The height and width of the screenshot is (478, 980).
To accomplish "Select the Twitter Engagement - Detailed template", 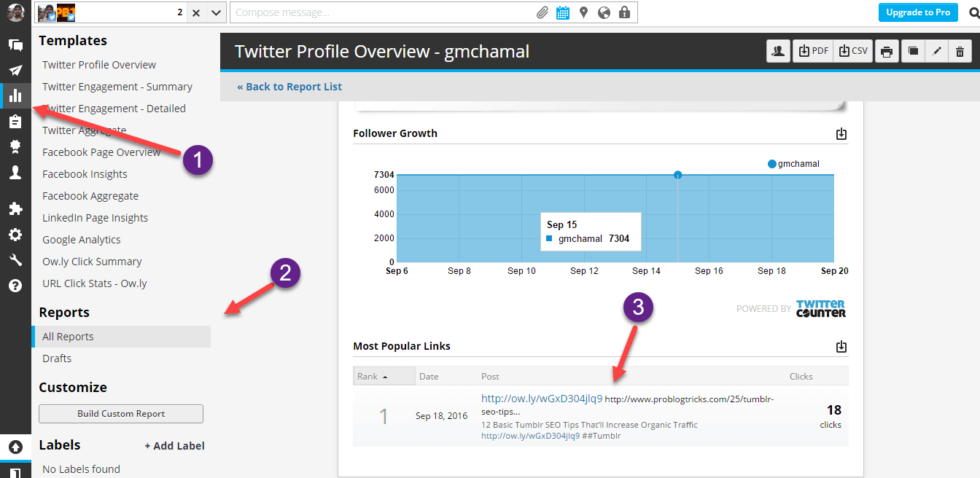I will (114, 109).
